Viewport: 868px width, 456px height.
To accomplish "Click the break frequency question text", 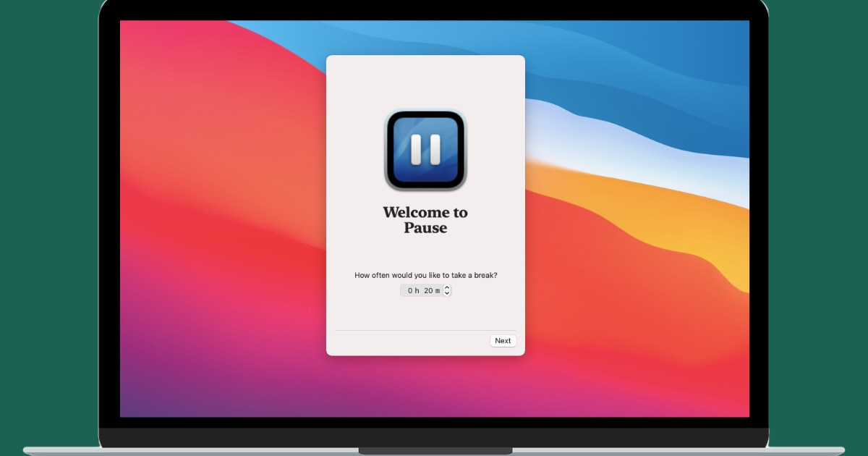I will [x=425, y=275].
